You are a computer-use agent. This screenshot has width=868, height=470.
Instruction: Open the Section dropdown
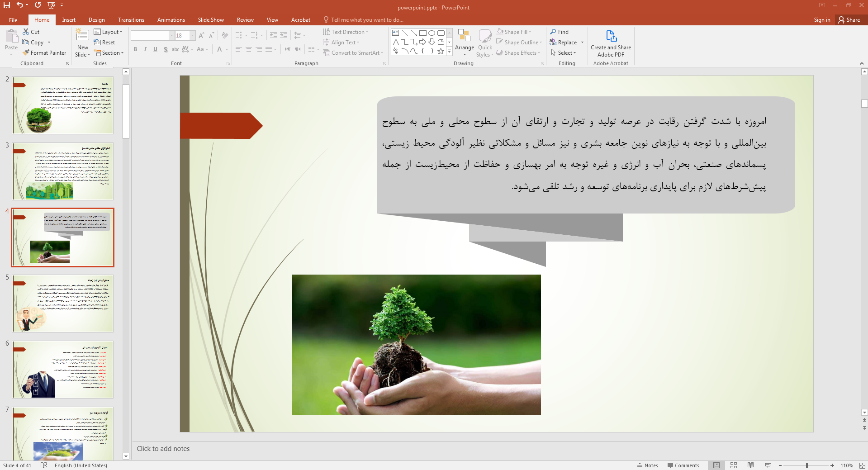tap(109, 52)
